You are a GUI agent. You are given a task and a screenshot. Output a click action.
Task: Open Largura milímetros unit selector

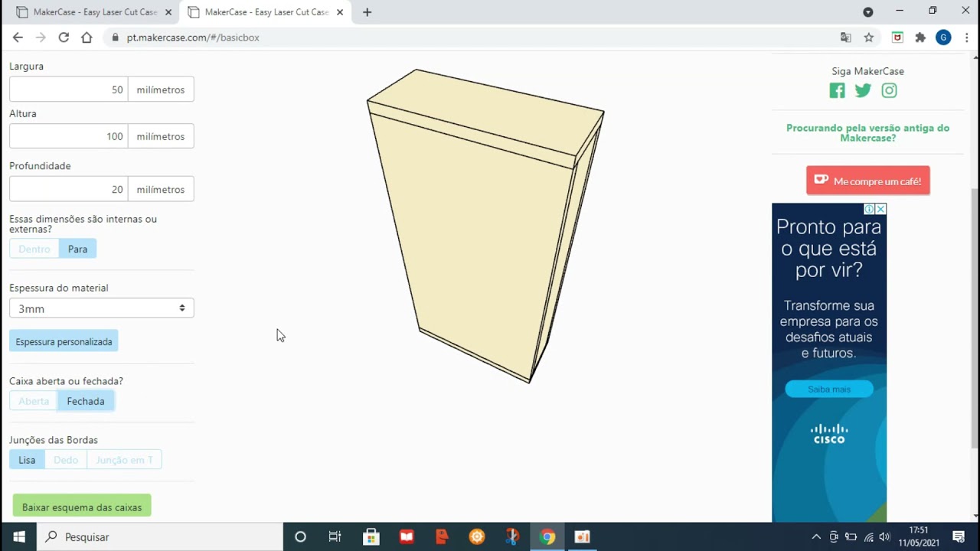click(161, 90)
